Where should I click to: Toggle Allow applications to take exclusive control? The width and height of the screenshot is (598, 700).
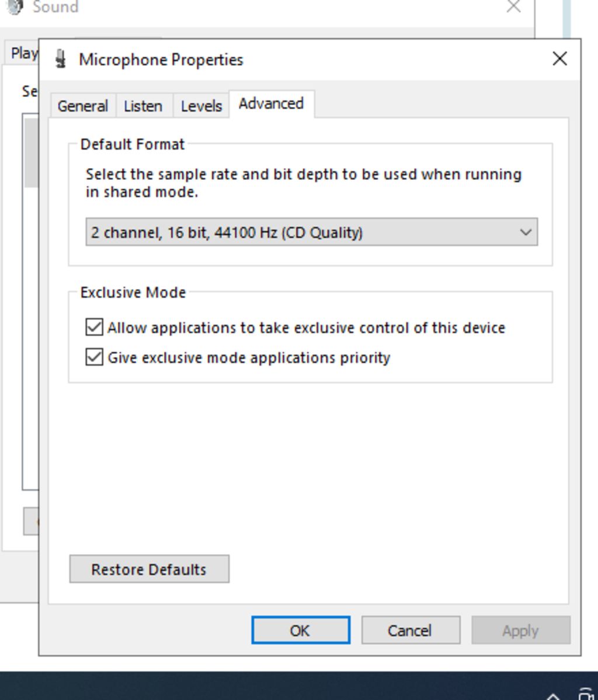pos(94,328)
